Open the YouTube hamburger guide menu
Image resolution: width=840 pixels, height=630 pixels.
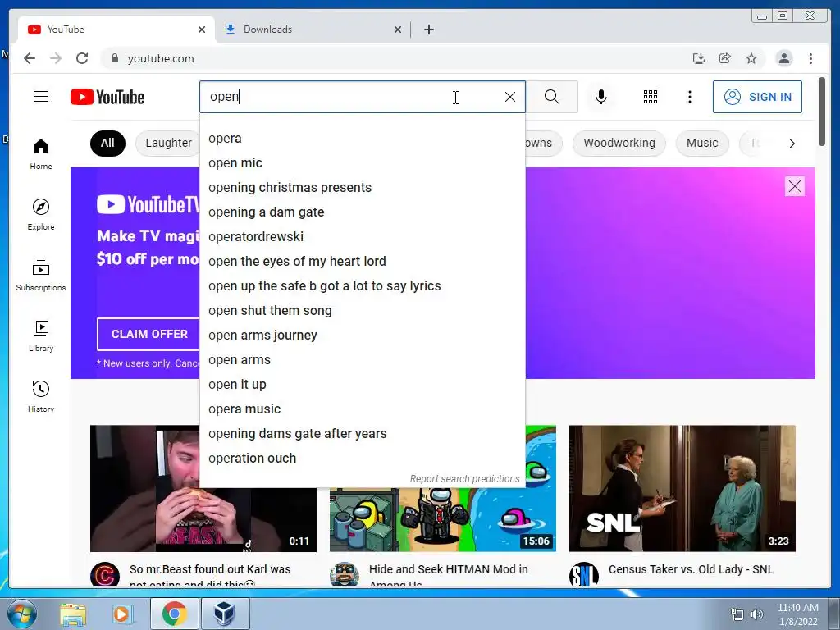(x=41, y=97)
